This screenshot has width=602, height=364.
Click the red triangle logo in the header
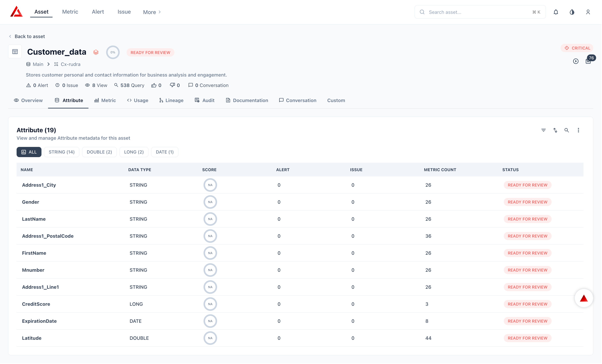coord(16,11)
